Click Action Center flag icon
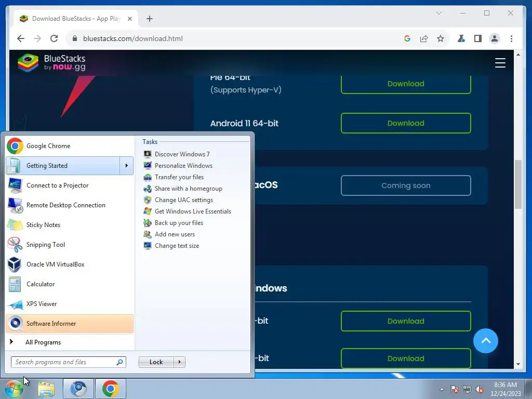Image resolution: width=532 pixels, height=399 pixels. (455, 389)
